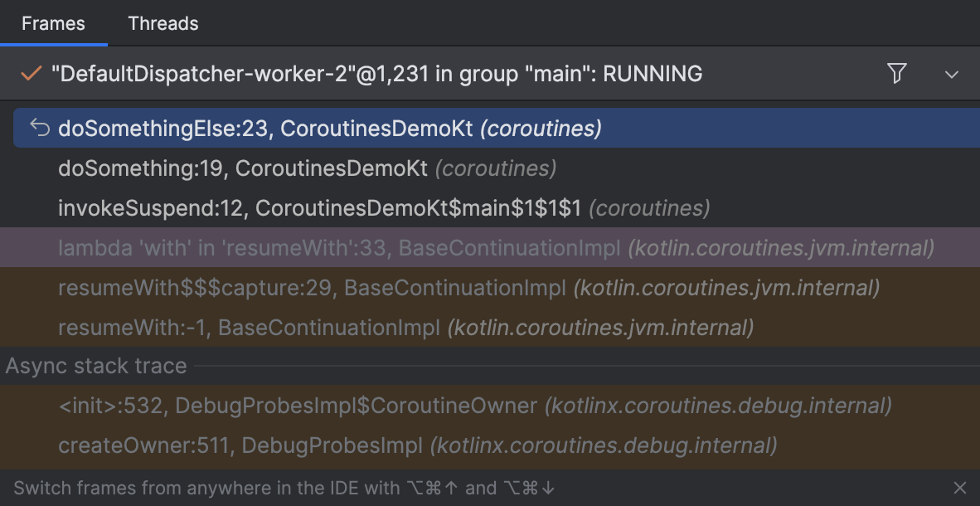980x506 pixels.
Task: Click the orange checkmark next to thread name
Action: 31,73
